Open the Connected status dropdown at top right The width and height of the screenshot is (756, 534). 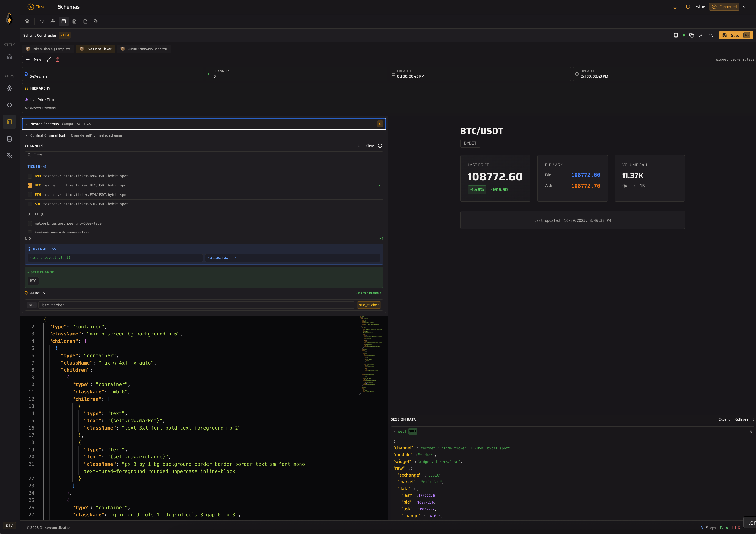(744, 7)
